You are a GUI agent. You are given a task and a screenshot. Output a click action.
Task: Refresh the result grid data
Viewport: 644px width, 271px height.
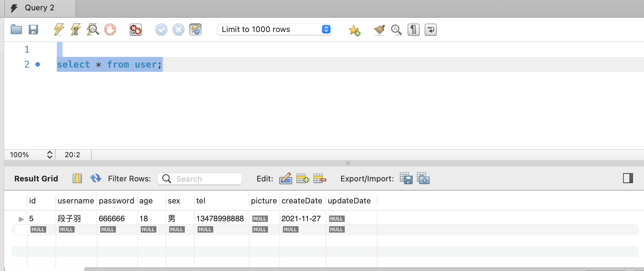[x=96, y=178]
